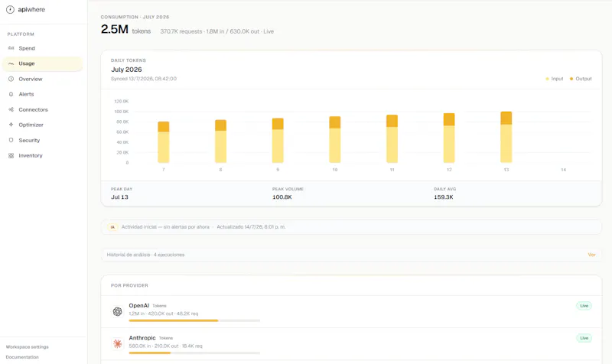Viewport: 612px width, 364px height.
Task: Click the IA badge icon
Action: (112, 227)
